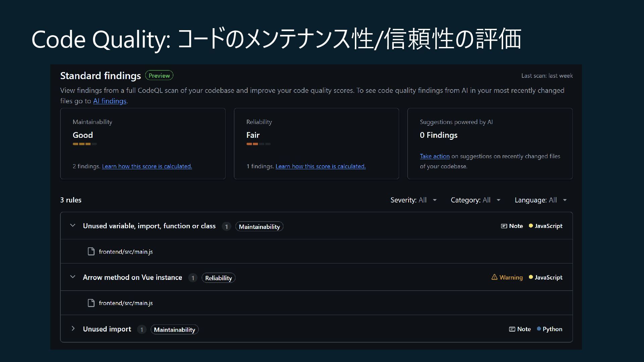Image resolution: width=644 pixels, height=362 pixels.
Task: Expand the Unused import rule
Action: click(73, 328)
